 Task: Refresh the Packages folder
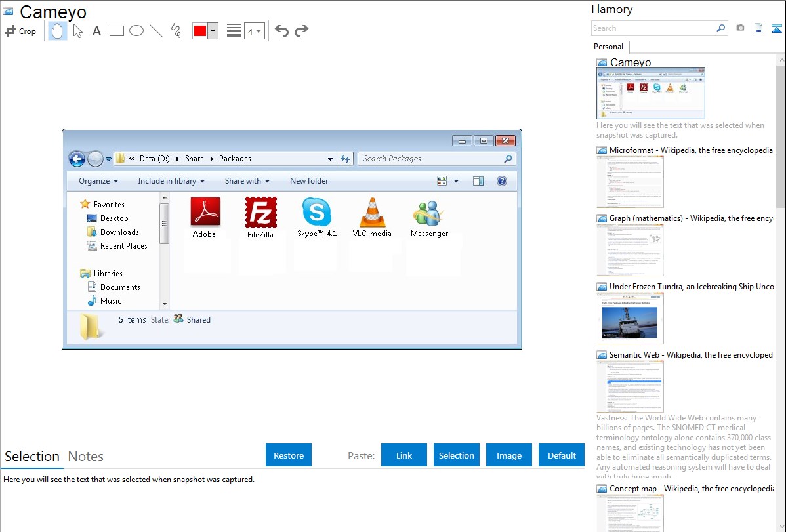pos(345,159)
